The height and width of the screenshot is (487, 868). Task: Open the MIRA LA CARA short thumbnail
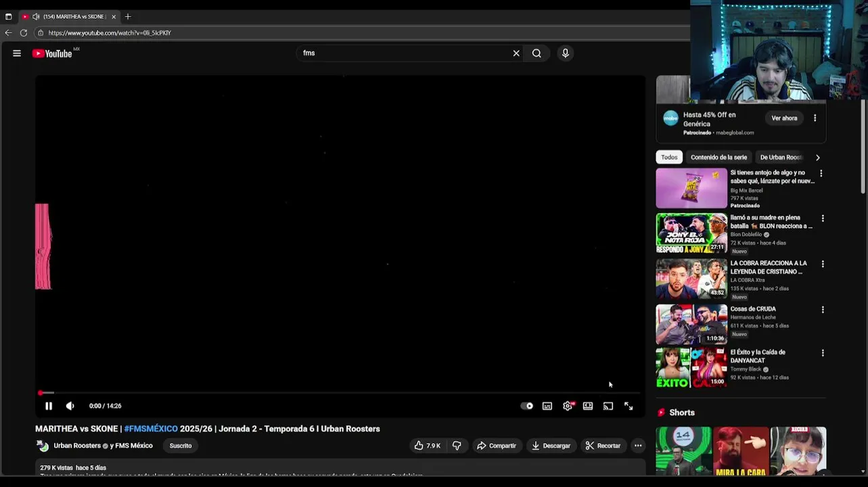click(x=741, y=450)
